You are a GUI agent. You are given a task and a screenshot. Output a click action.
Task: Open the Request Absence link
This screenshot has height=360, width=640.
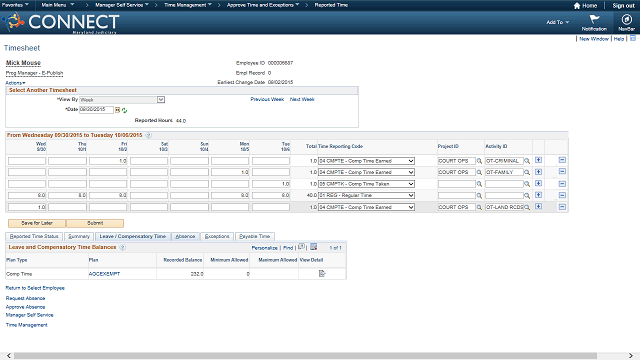25,298
